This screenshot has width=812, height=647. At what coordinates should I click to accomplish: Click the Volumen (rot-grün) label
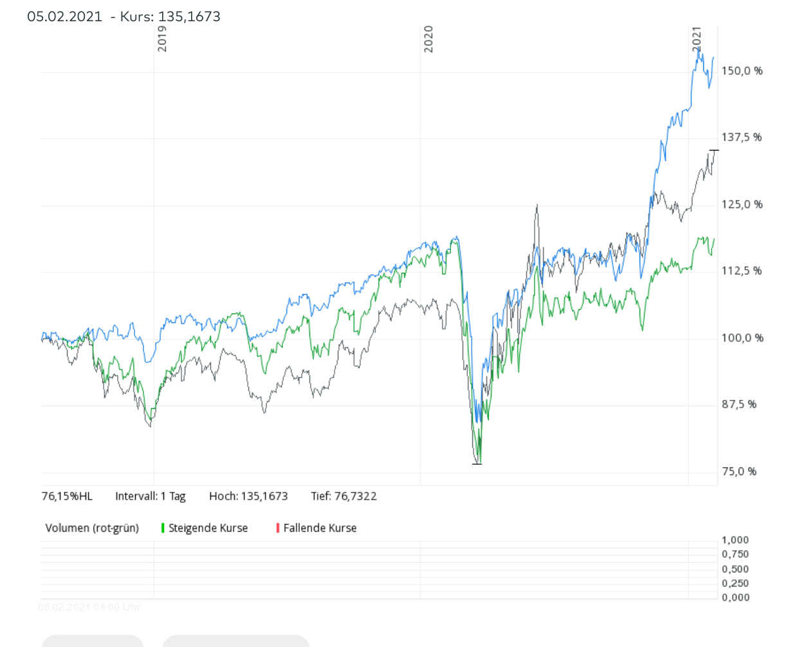pyautogui.click(x=92, y=528)
